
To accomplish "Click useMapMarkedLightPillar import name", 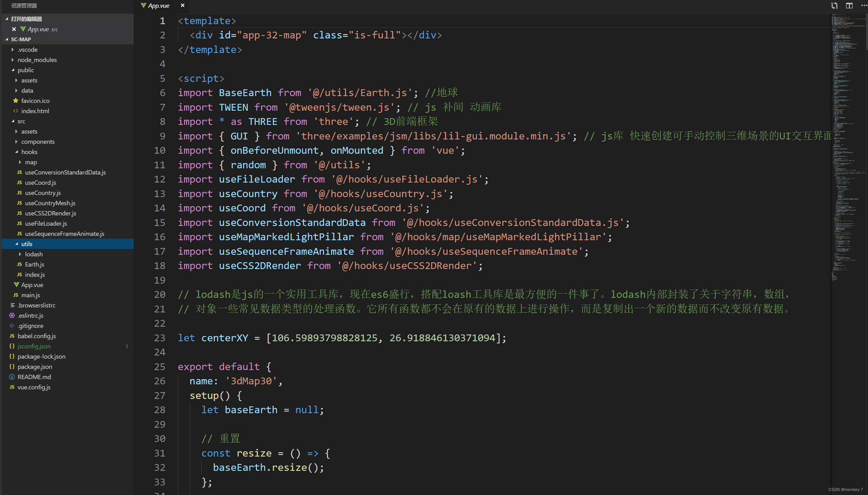I will tap(286, 237).
